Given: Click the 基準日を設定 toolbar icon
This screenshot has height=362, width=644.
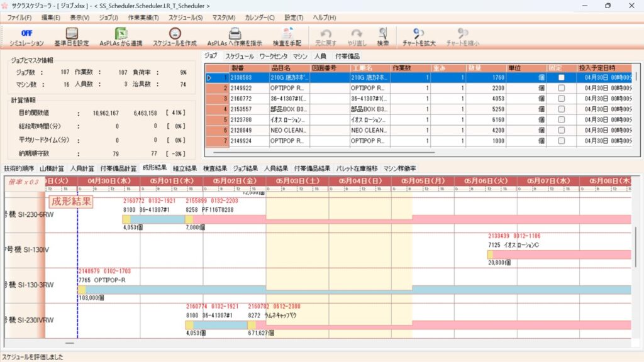Looking at the screenshot, I should 72,33.
